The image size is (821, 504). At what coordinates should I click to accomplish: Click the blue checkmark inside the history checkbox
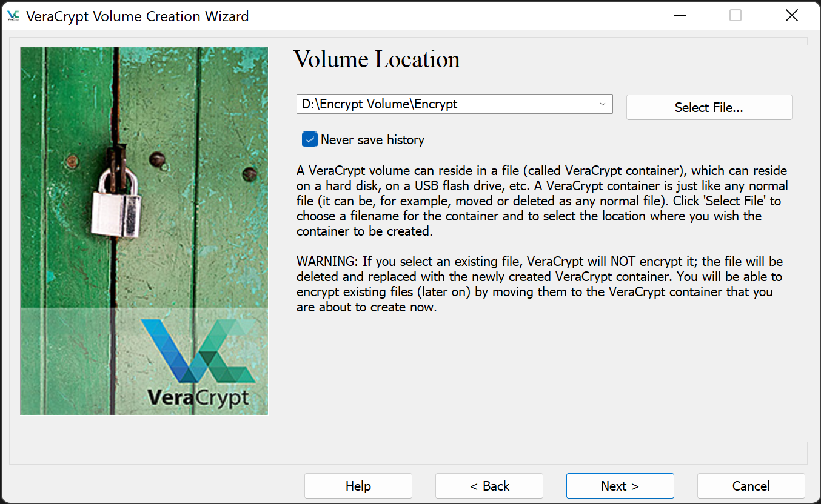pyautogui.click(x=309, y=139)
